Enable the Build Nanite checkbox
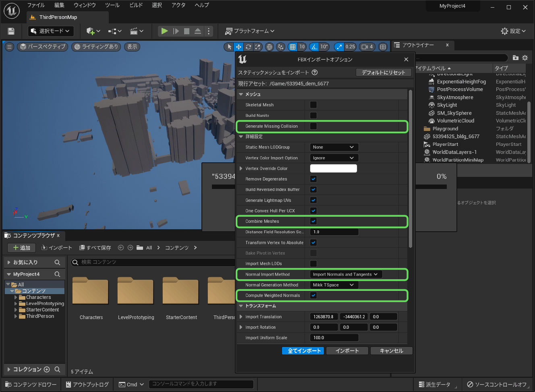The image size is (535, 392). [313, 115]
